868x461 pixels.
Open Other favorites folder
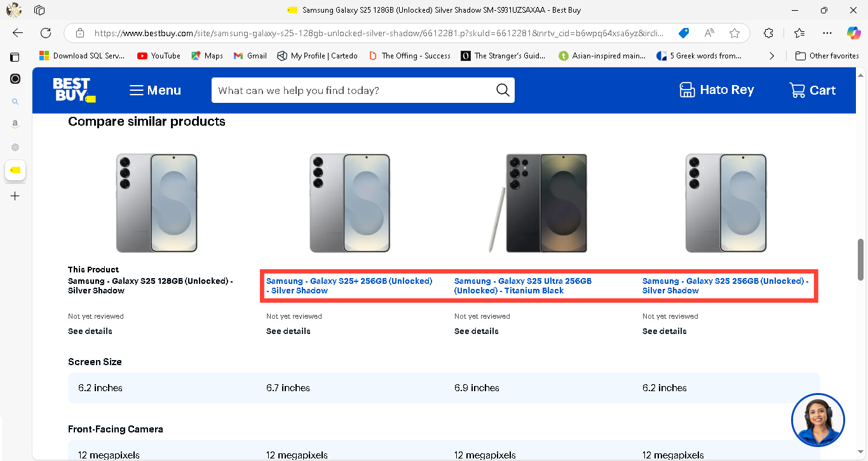point(827,56)
